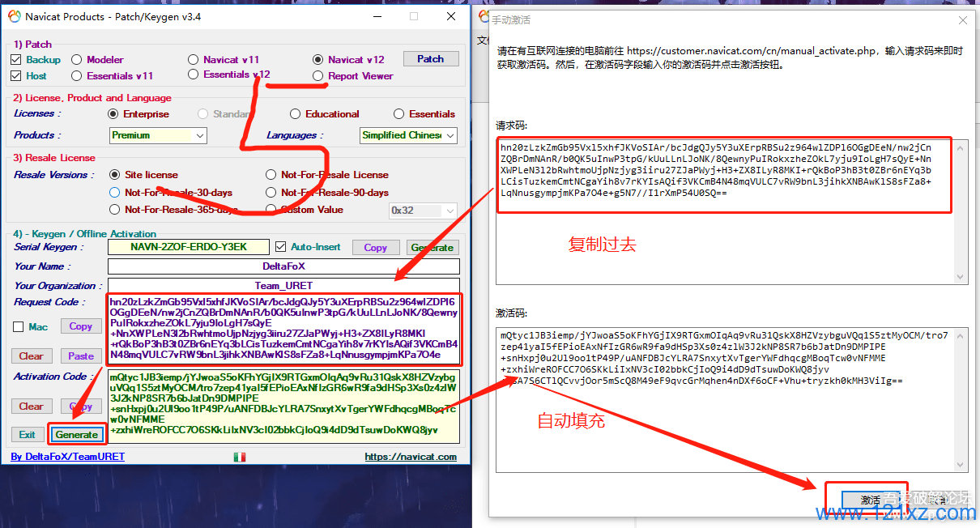Focus the Your Name field
980x528 pixels.
283,266
